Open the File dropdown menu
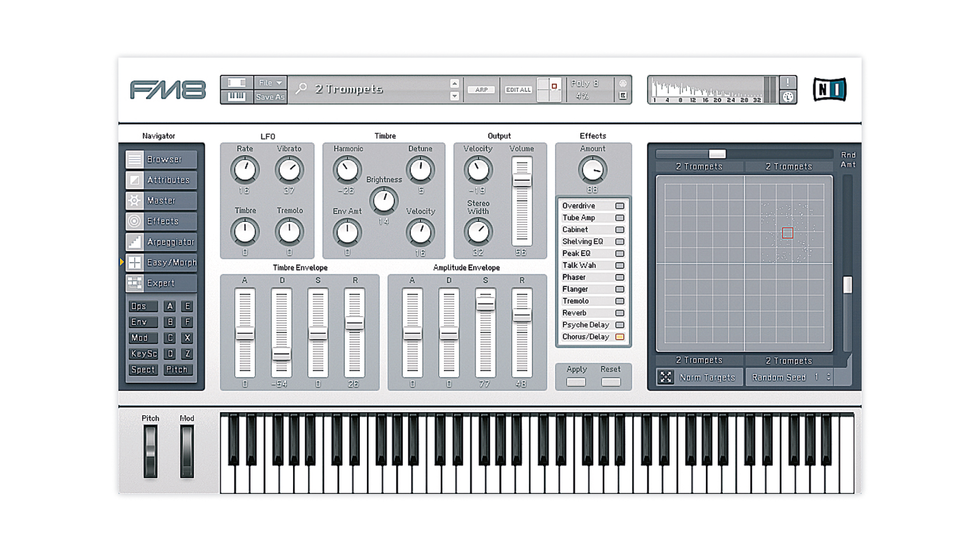 click(269, 82)
